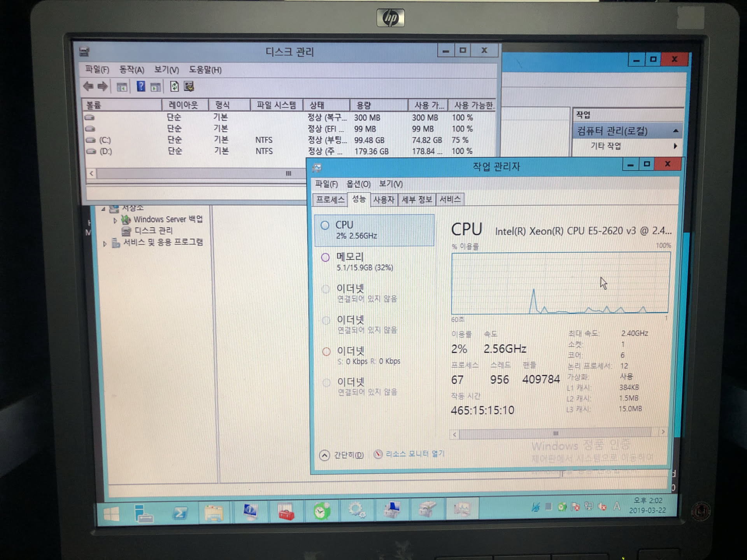This screenshot has width=747, height=560.
Task: Open the 옵션(O) menu in Task Manager
Action: [x=358, y=184]
